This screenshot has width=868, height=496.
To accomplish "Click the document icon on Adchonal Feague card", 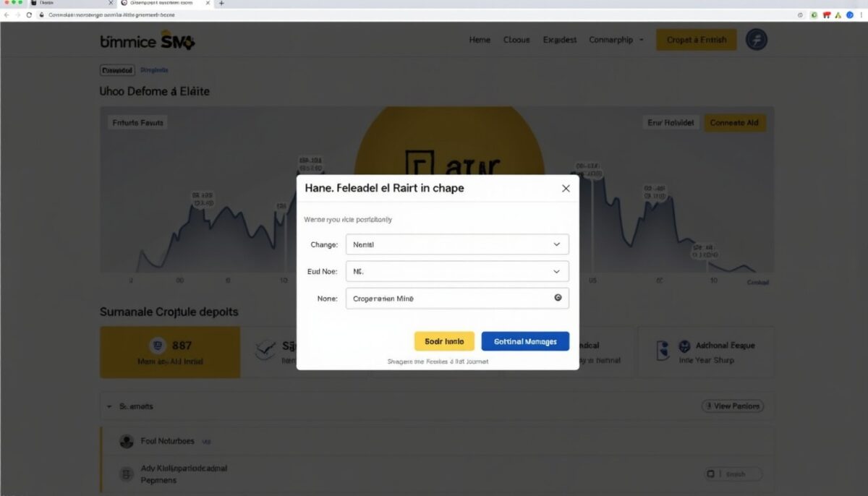I will click(x=663, y=351).
